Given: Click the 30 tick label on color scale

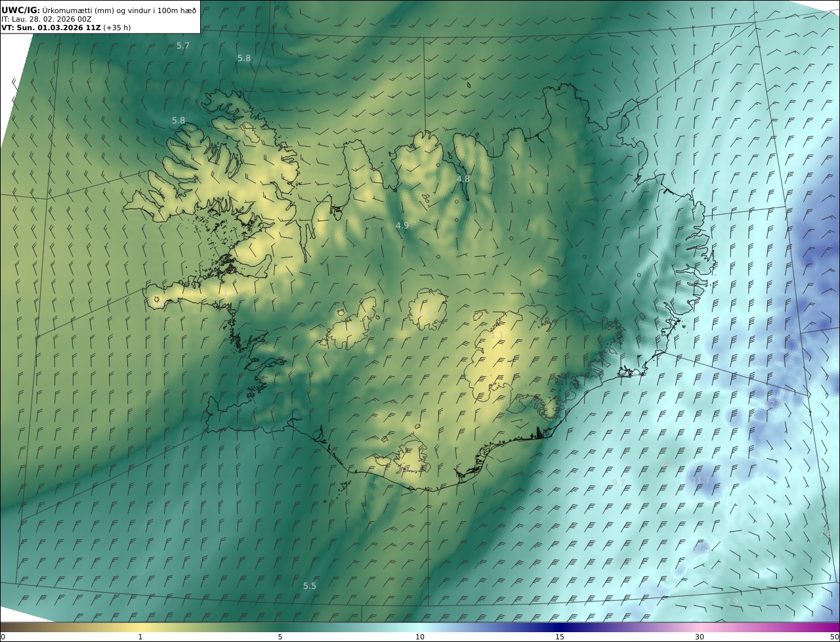Looking at the screenshot, I should [700, 637].
